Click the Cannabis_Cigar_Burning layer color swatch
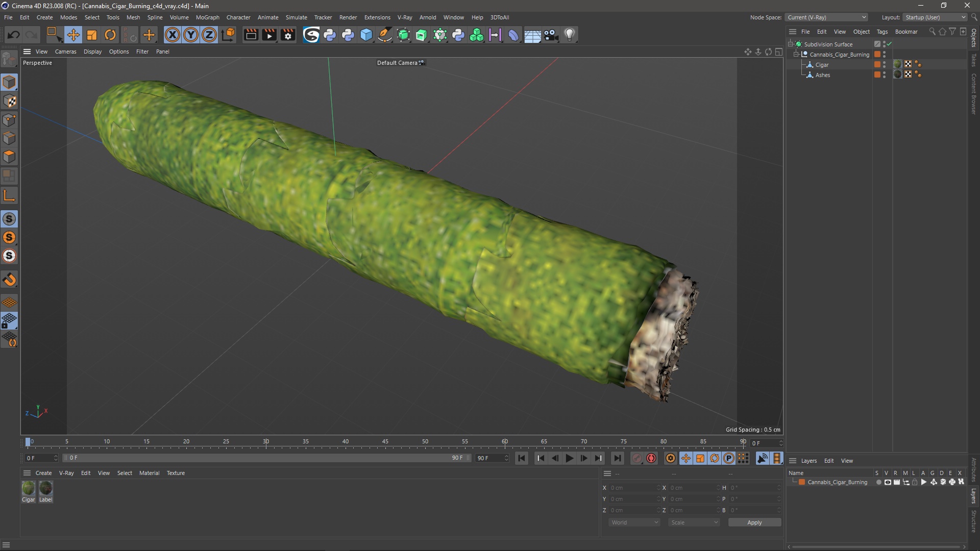Image resolution: width=980 pixels, height=551 pixels. 802,482
